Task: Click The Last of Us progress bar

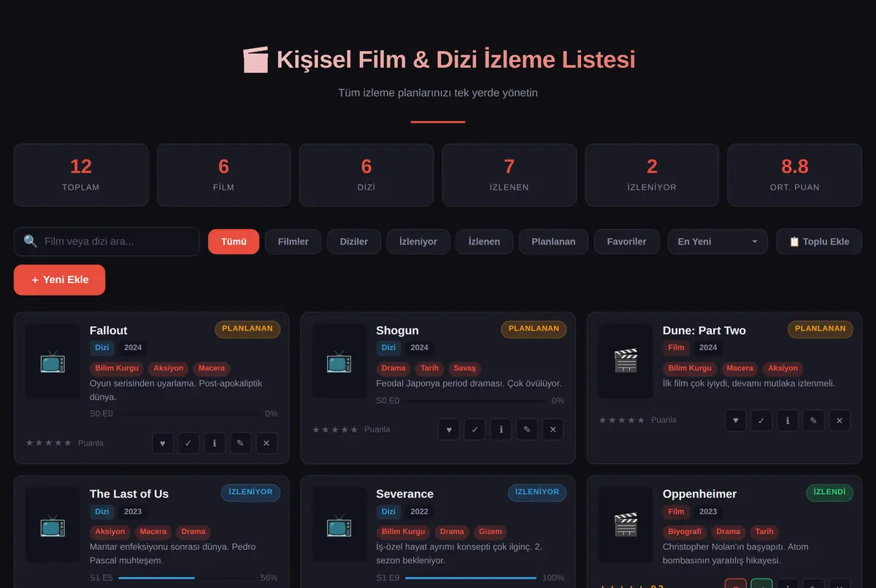Action: click(186, 578)
